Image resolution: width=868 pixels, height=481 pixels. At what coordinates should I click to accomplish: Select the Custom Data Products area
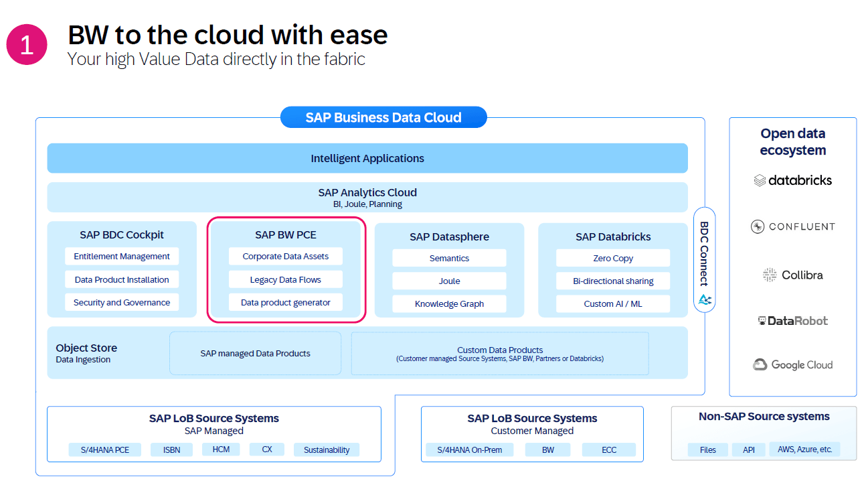[x=500, y=353]
